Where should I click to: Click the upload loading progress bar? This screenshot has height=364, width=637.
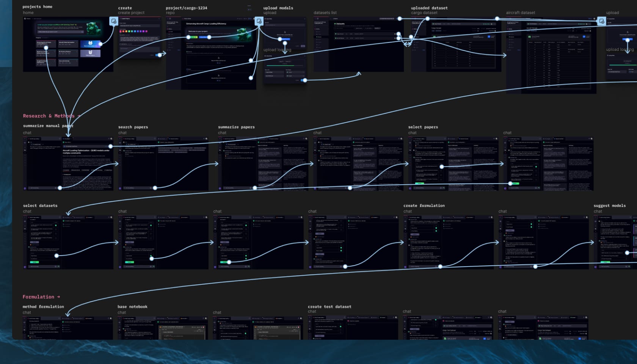(285, 65)
